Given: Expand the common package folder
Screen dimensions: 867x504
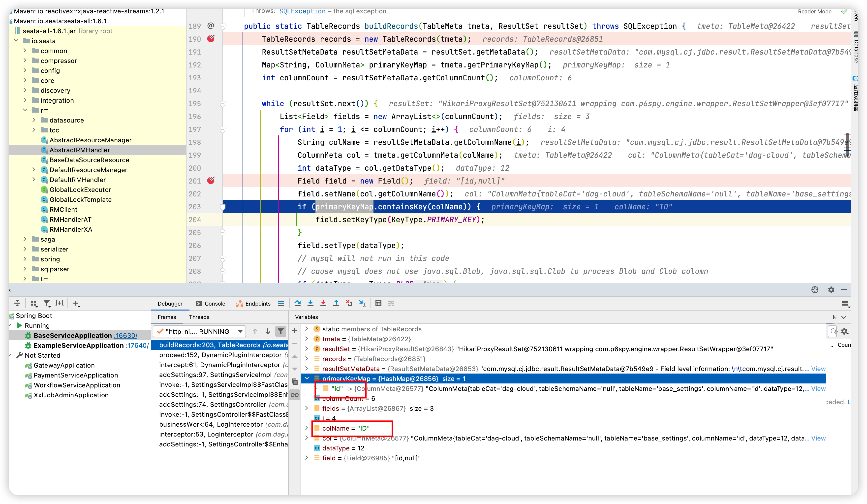Looking at the screenshot, I should pyautogui.click(x=25, y=51).
